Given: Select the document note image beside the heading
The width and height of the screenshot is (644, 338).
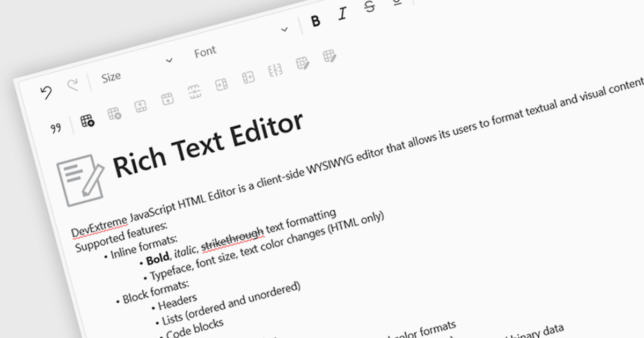Looking at the screenshot, I should point(80,179).
